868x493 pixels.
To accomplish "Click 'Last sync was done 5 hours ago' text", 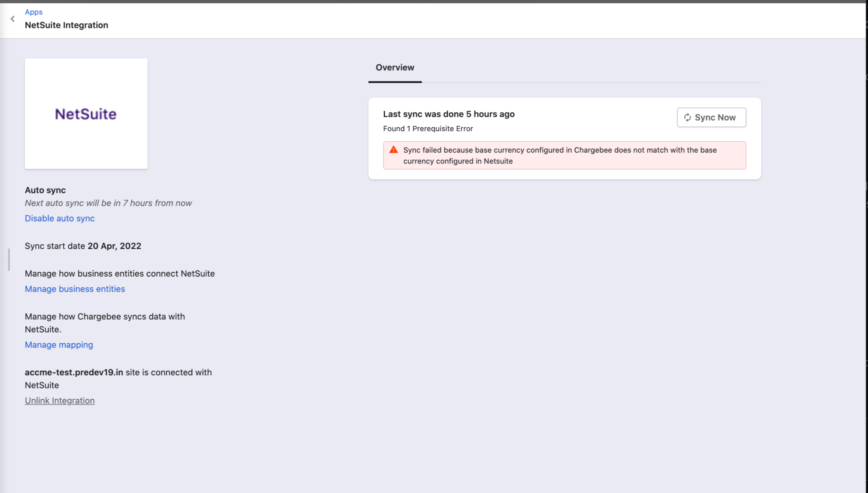I will [449, 114].
